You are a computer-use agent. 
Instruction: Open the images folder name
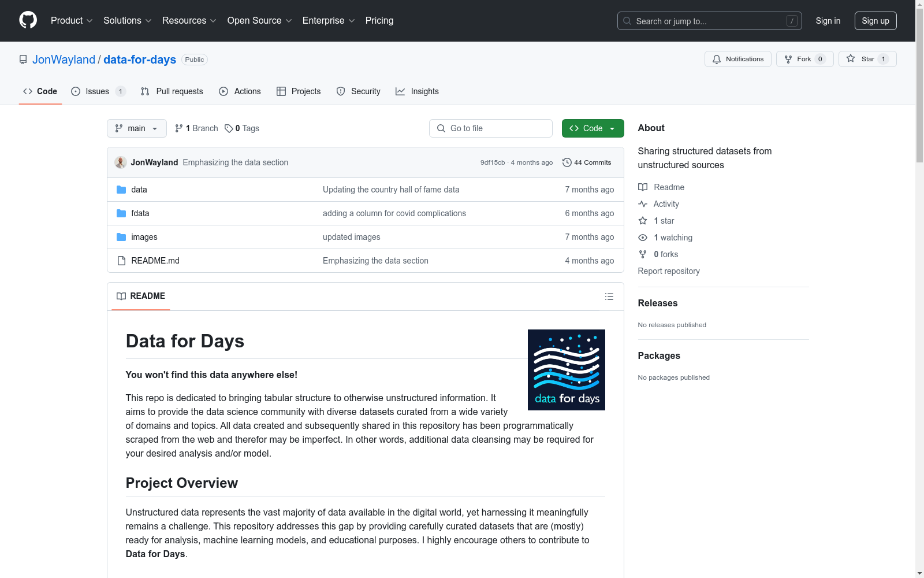point(144,237)
